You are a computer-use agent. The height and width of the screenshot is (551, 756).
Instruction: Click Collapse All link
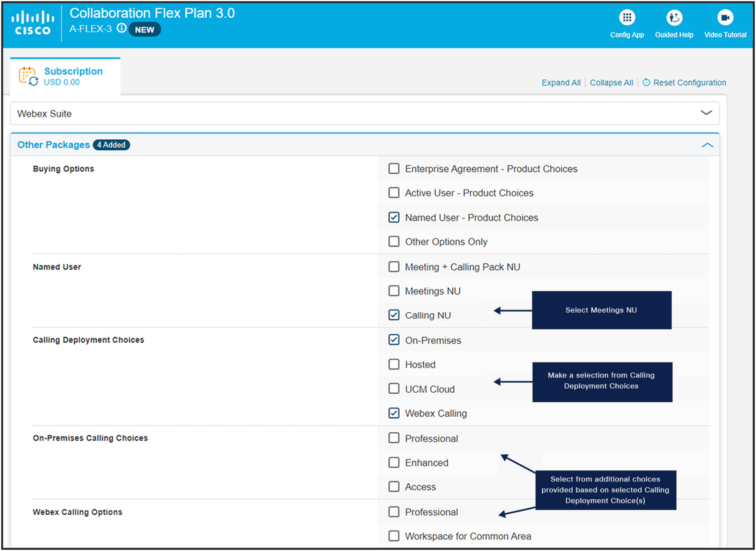[611, 83]
